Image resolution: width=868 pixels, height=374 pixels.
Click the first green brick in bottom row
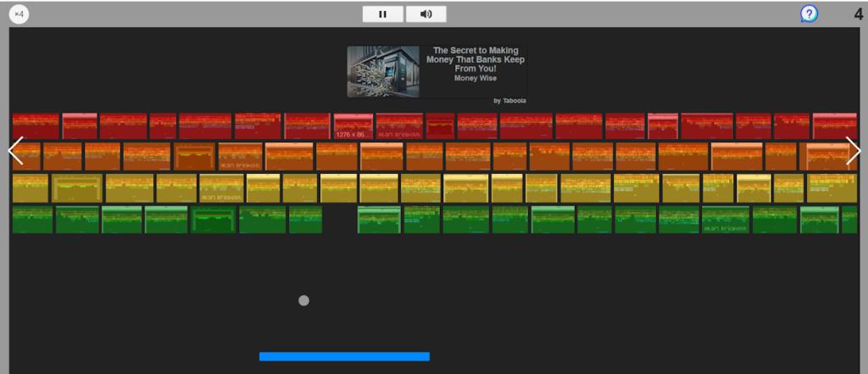(32, 220)
